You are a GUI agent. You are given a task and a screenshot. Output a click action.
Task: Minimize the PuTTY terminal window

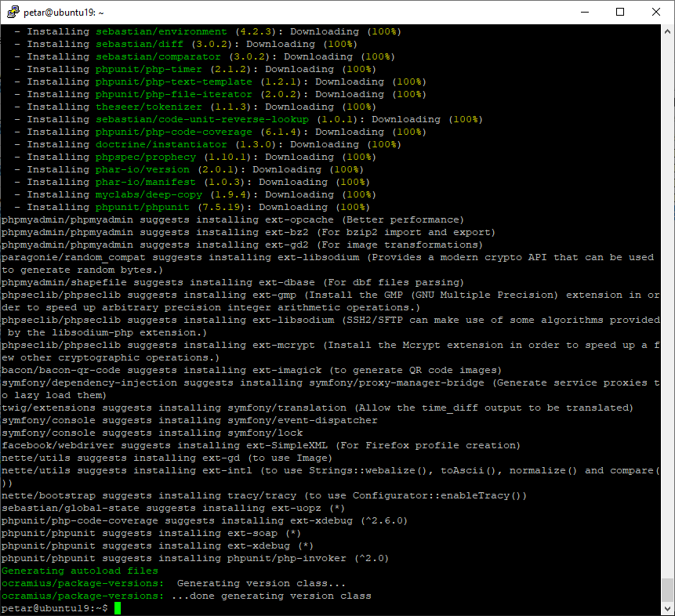585,12
